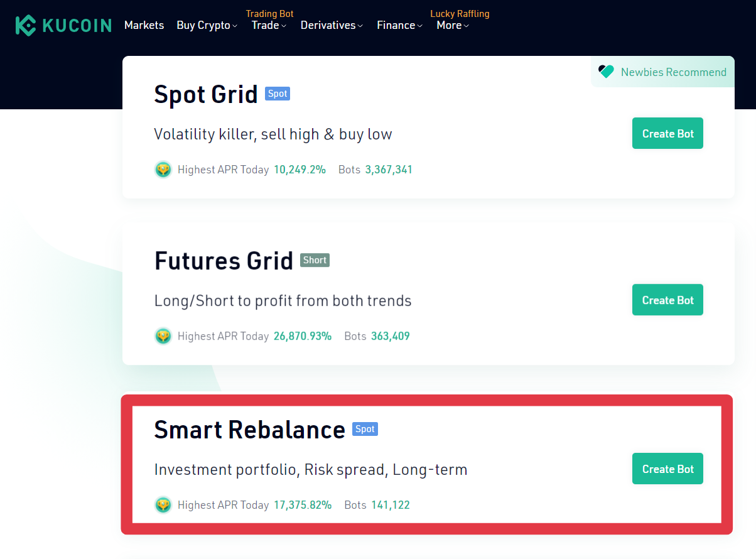Go to the Markets page
This screenshot has width=756, height=559.
click(144, 25)
